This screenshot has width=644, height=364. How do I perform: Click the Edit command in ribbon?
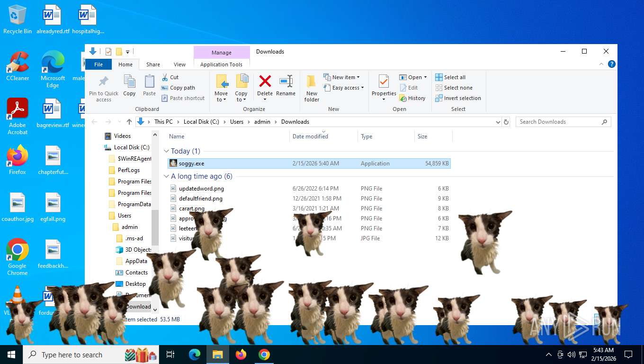tap(409, 88)
